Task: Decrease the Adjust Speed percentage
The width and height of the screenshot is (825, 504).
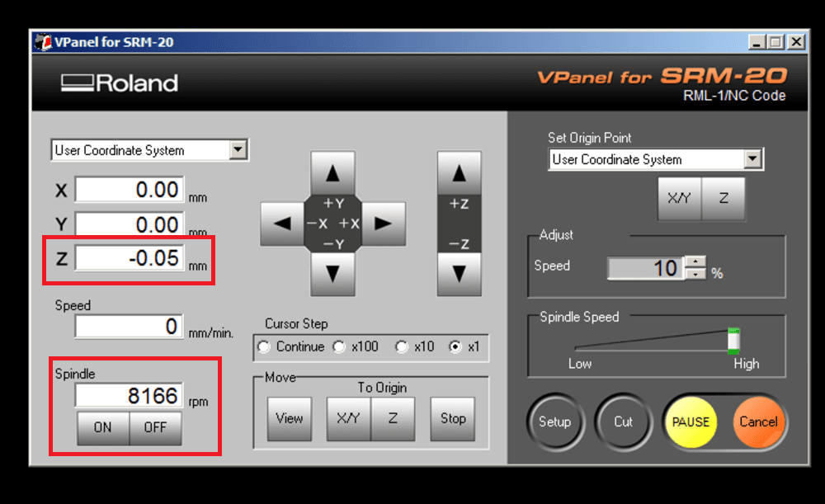Action: click(x=695, y=274)
